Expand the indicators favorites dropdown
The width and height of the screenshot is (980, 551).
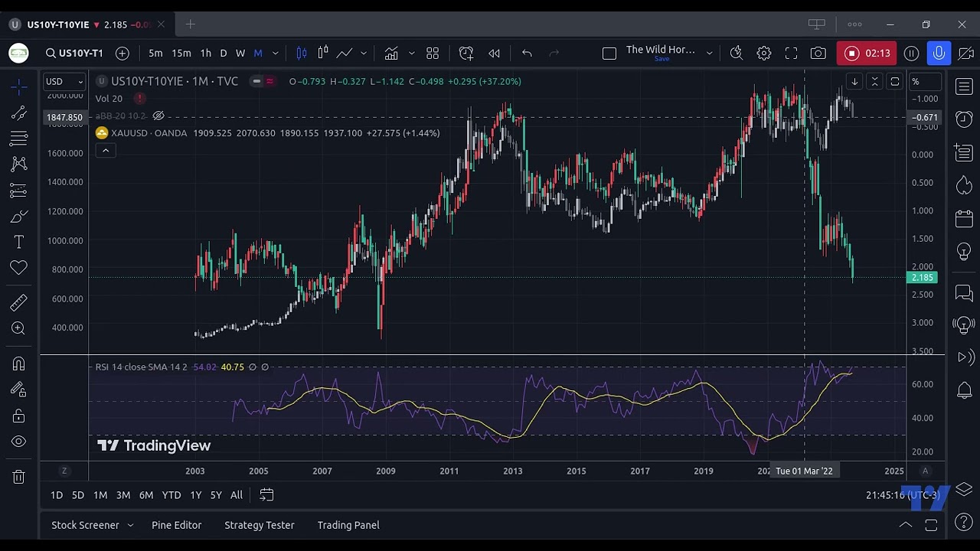pos(411,53)
